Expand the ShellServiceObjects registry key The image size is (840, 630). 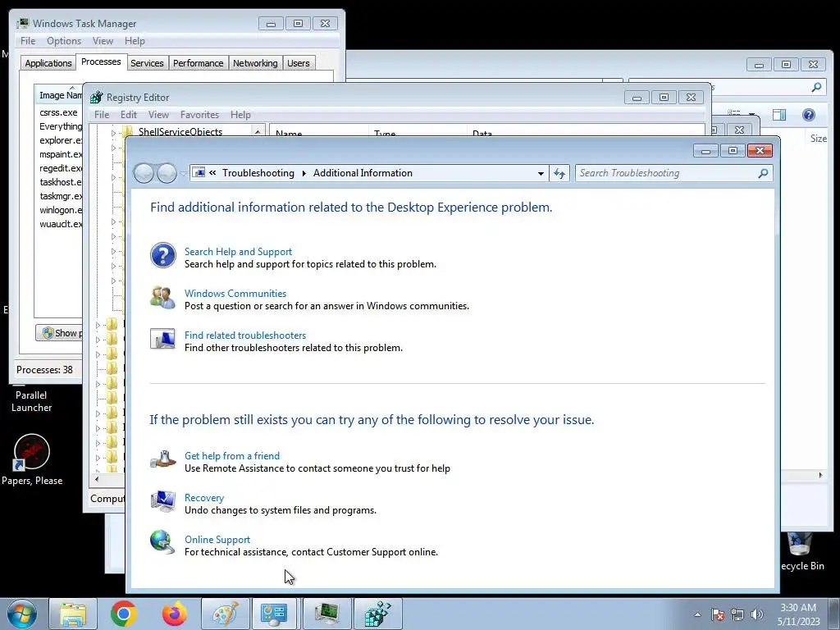pos(113,132)
